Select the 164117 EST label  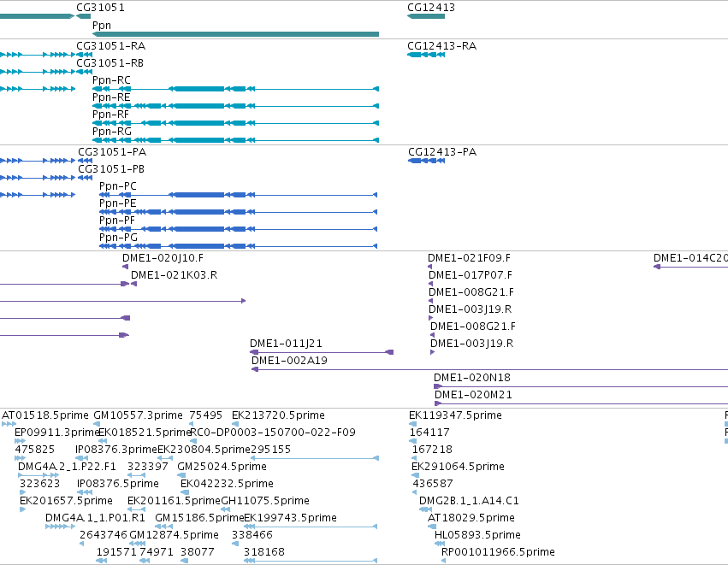(x=429, y=433)
